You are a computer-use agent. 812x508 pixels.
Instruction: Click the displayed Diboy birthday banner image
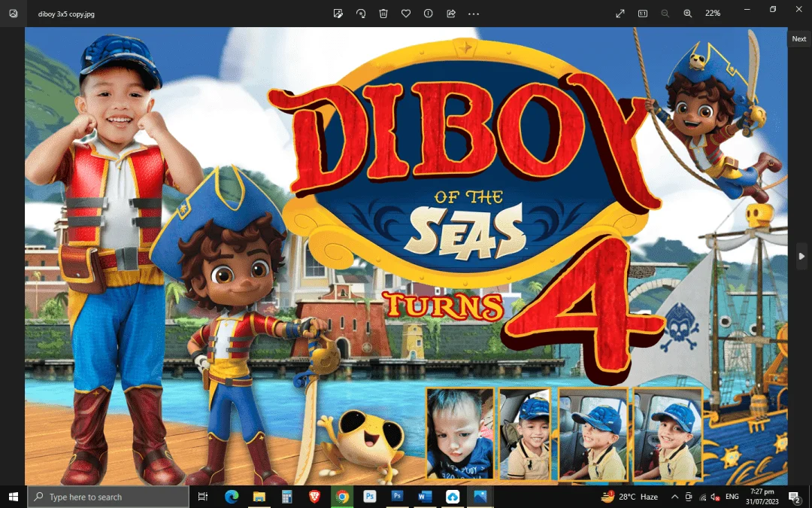pos(406,256)
